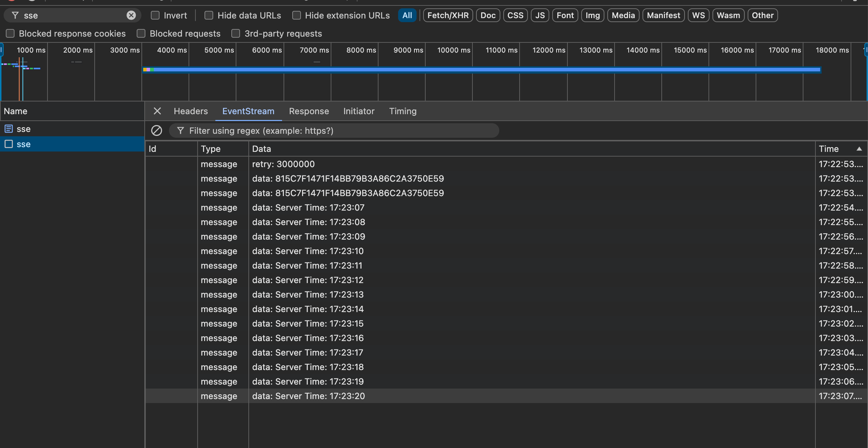
Task: Click the clear event stream icon
Action: click(x=157, y=130)
